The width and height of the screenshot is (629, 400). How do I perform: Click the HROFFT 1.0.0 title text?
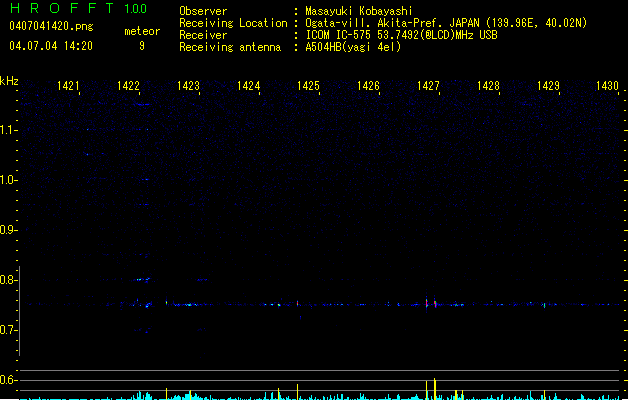pyautogui.click(x=78, y=8)
